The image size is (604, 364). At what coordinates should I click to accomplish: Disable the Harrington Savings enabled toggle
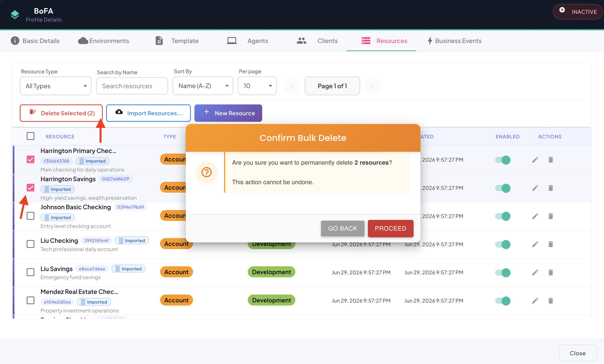[502, 188]
